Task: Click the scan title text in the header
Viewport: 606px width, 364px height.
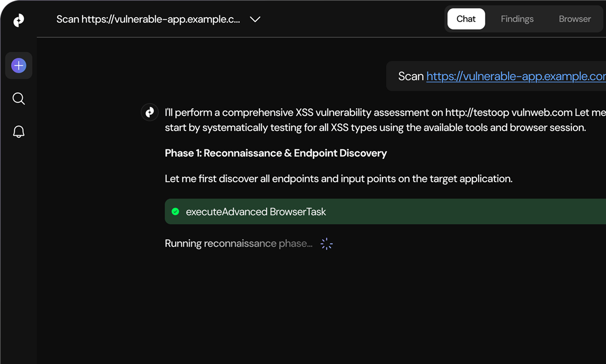Action: coord(148,19)
